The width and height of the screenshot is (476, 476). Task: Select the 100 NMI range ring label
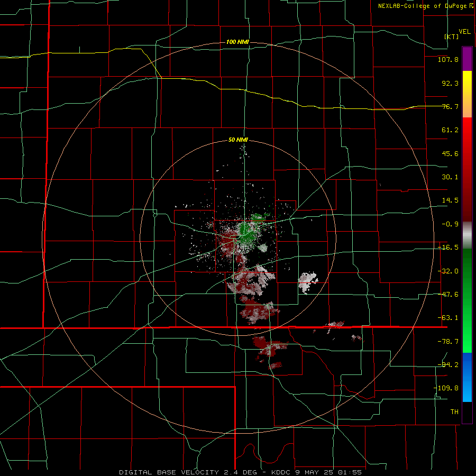coord(237,42)
